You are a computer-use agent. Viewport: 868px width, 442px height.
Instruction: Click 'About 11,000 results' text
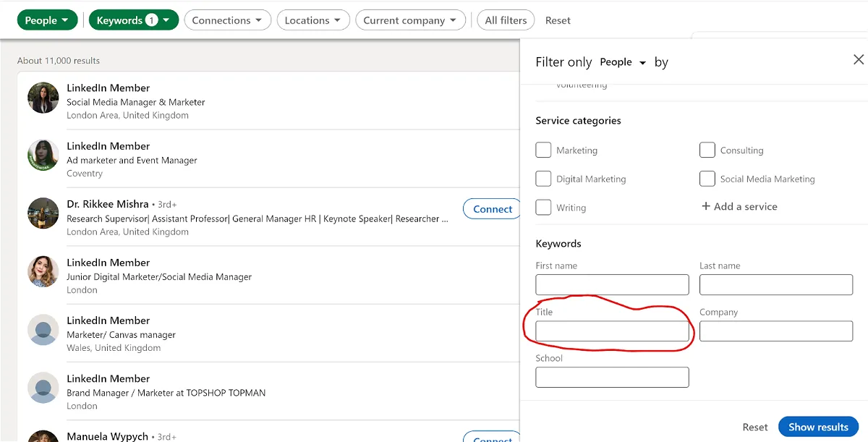[x=59, y=61]
